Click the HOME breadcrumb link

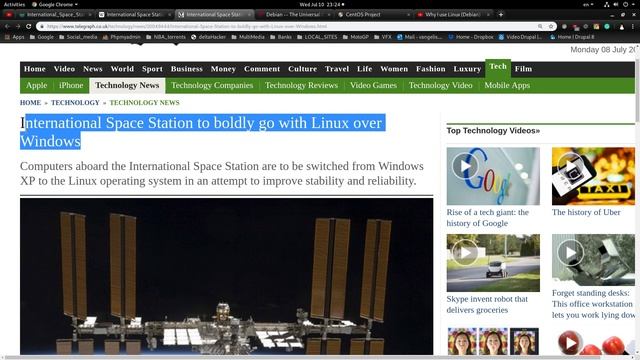point(30,103)
